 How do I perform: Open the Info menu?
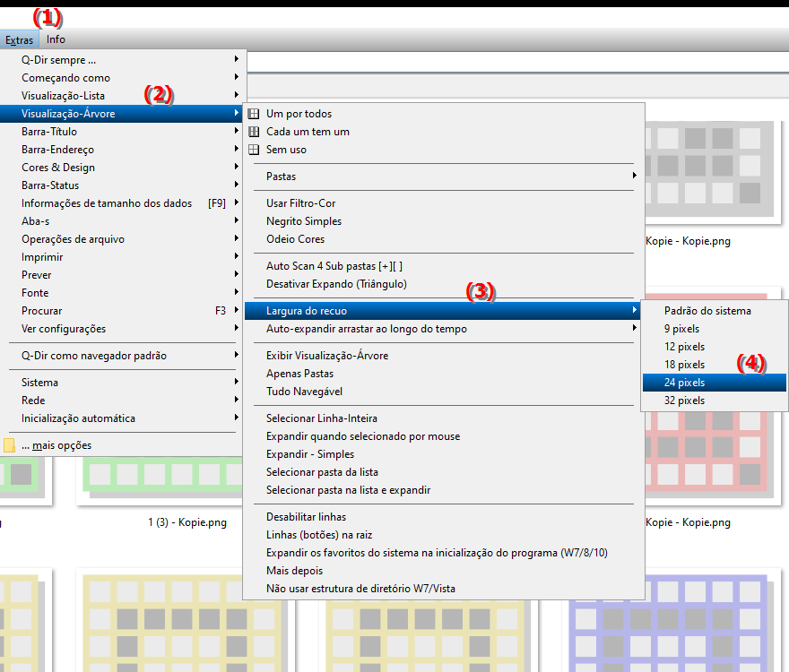tap(56, 39)
